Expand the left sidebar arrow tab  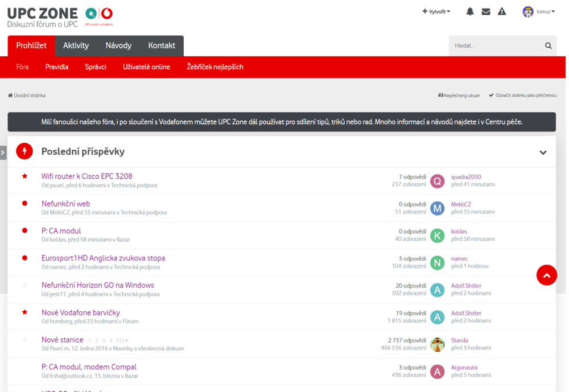3,152
